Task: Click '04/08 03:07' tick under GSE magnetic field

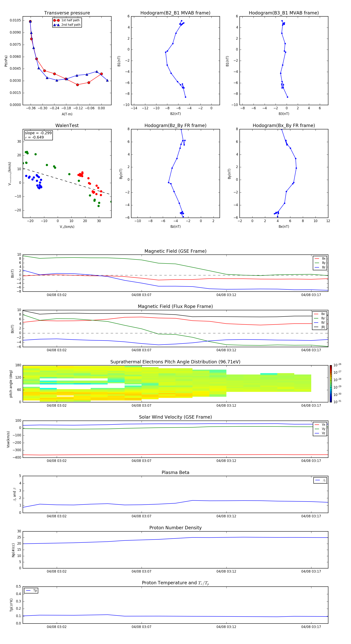Action: tap(141, 295)
